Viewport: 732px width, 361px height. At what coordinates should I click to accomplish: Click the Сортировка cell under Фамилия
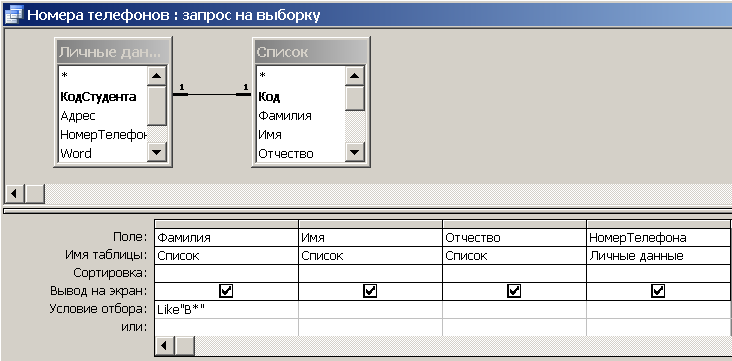(226, 274)
